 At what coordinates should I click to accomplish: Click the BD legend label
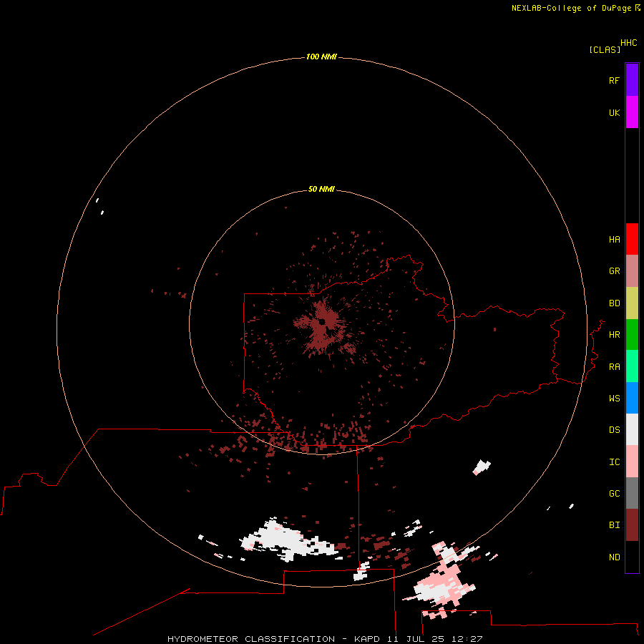coord(614,303)
